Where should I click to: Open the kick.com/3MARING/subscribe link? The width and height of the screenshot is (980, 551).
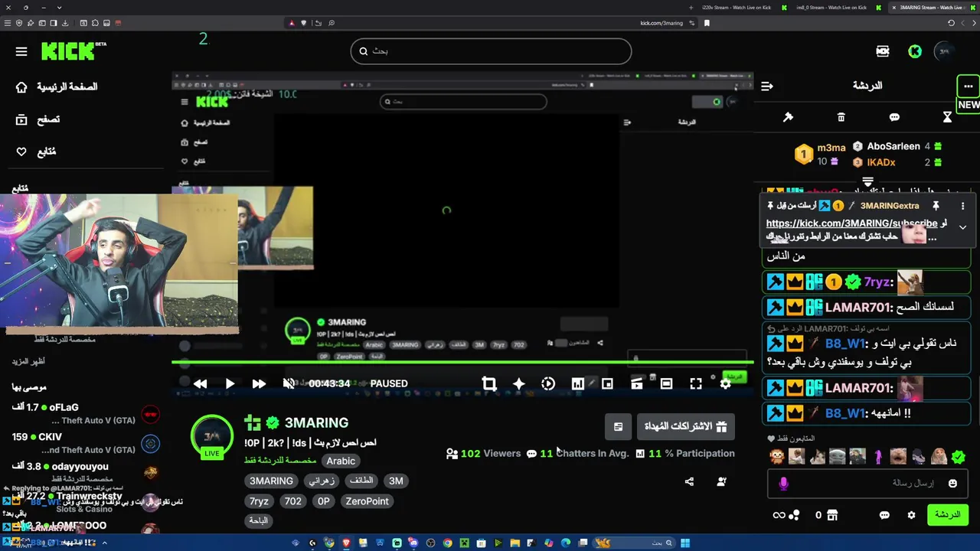point(851,223)
